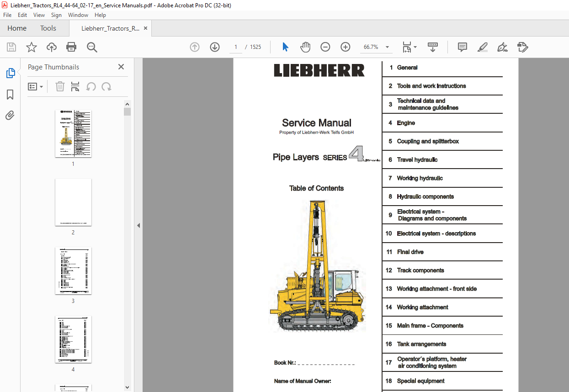
Task: Close the Page Thumbnails panel
Action: (121, 67)
